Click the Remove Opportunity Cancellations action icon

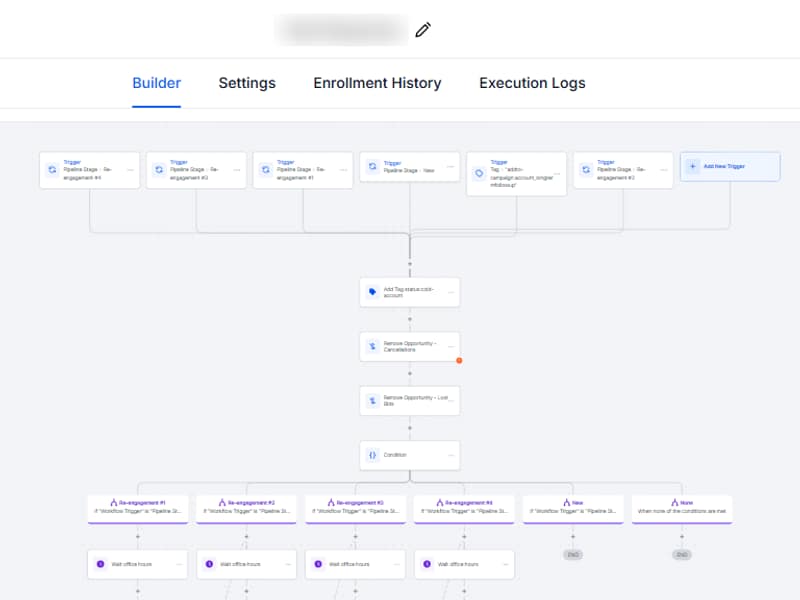(x=372, y=346)
